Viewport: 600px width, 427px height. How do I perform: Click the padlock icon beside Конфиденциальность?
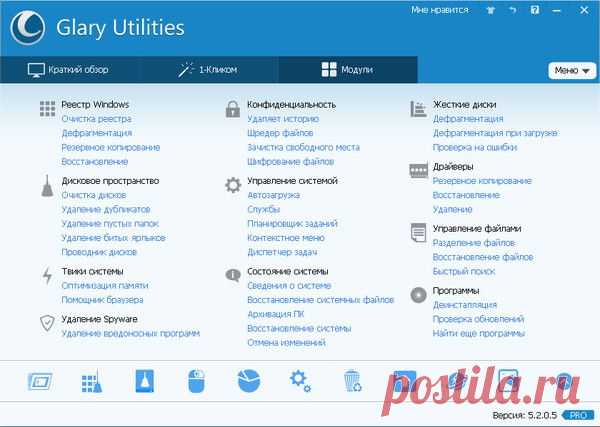[x=233, y=109]
